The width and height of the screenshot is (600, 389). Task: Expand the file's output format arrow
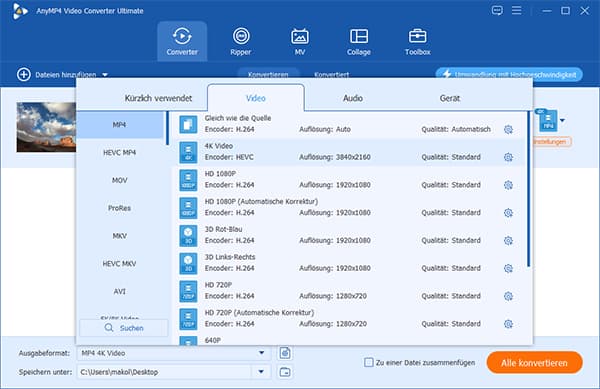tap(562, 121)
